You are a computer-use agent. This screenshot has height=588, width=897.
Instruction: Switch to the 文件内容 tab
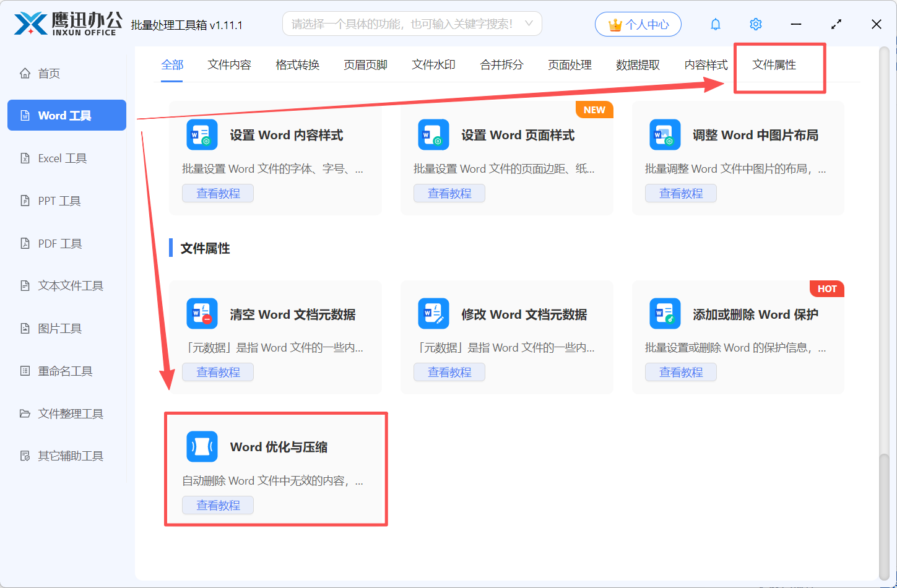coord(230,65)
